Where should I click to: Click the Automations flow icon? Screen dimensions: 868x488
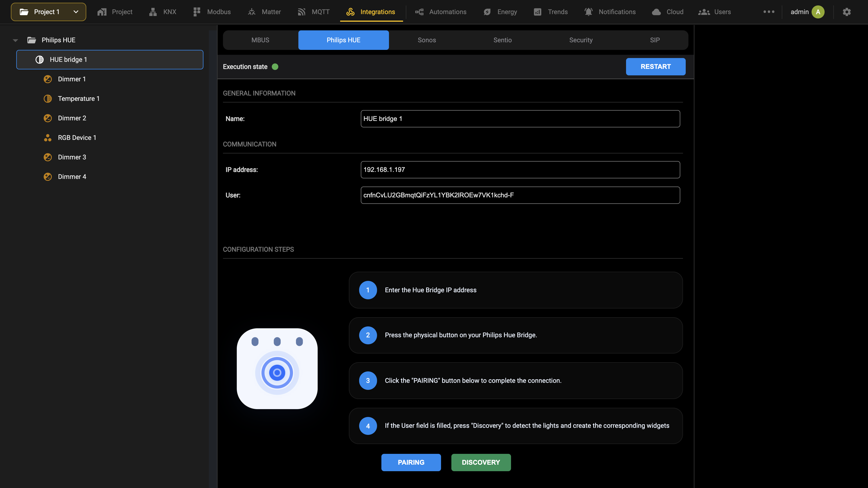click(419, 12)
